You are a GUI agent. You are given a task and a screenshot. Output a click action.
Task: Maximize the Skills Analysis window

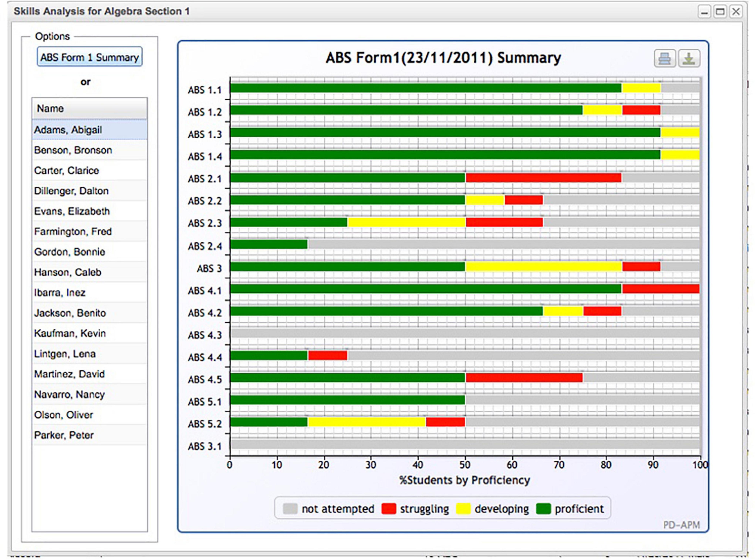click(x=720, y=11)
